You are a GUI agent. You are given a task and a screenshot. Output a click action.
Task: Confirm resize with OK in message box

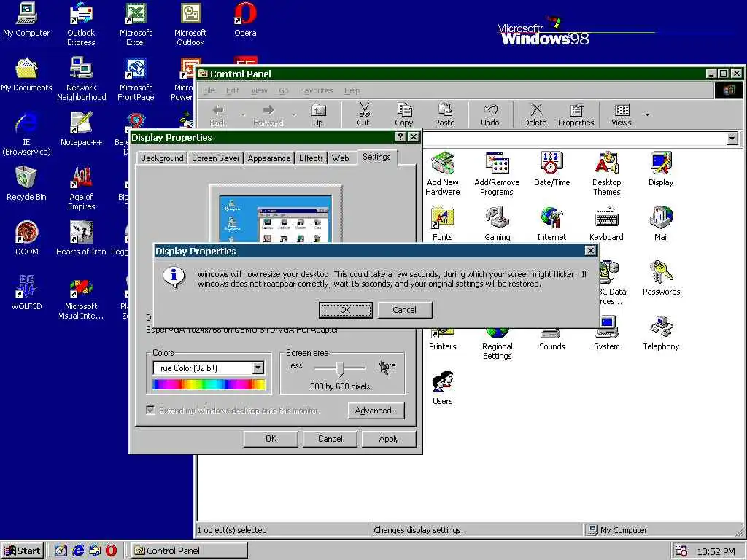pos(345,310)
